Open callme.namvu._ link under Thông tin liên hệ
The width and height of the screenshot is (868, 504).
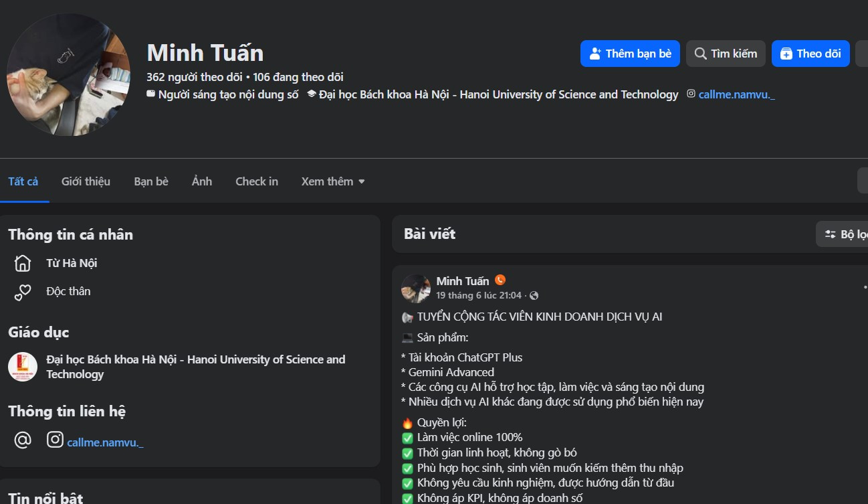coord(105,442)
